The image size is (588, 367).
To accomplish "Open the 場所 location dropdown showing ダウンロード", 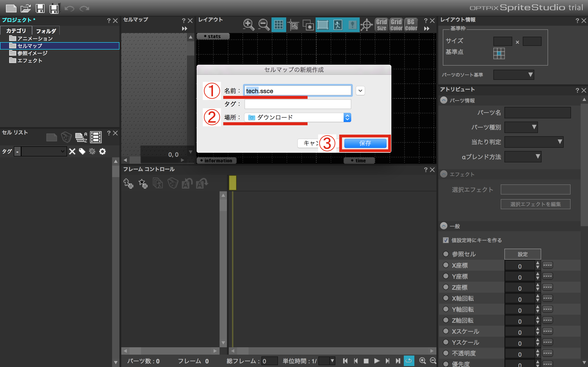I will (298, 117).
